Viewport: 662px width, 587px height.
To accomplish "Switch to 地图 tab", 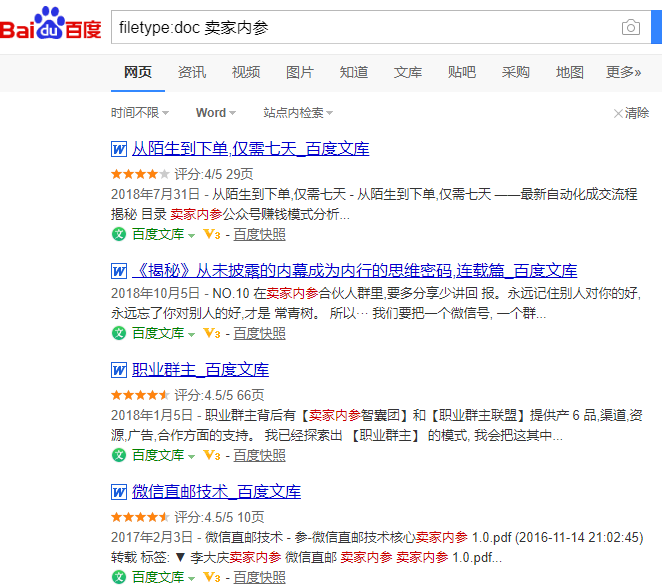I will tap(570, 72).
